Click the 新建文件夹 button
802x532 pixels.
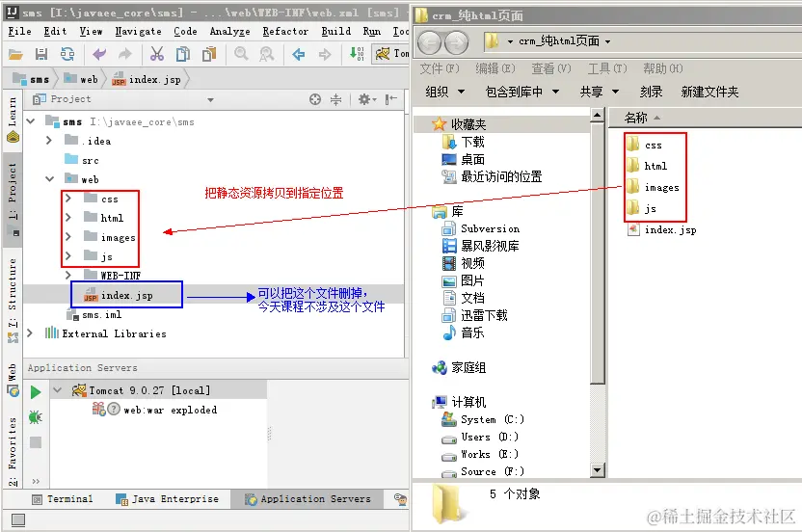709,92
